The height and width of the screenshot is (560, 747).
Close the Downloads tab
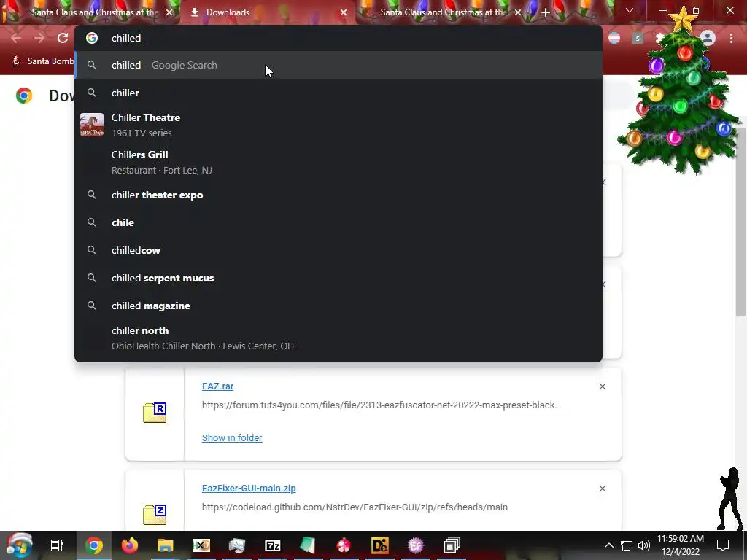(344, 12)
